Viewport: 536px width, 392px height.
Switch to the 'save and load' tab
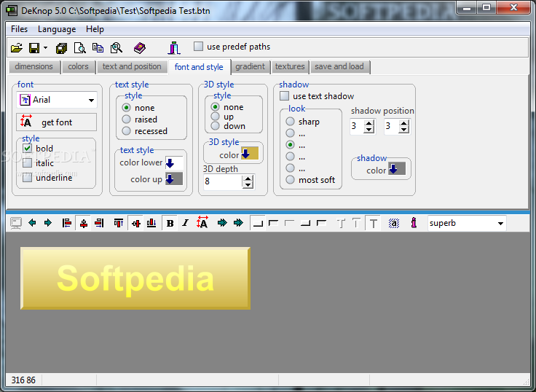pos(339,67)
